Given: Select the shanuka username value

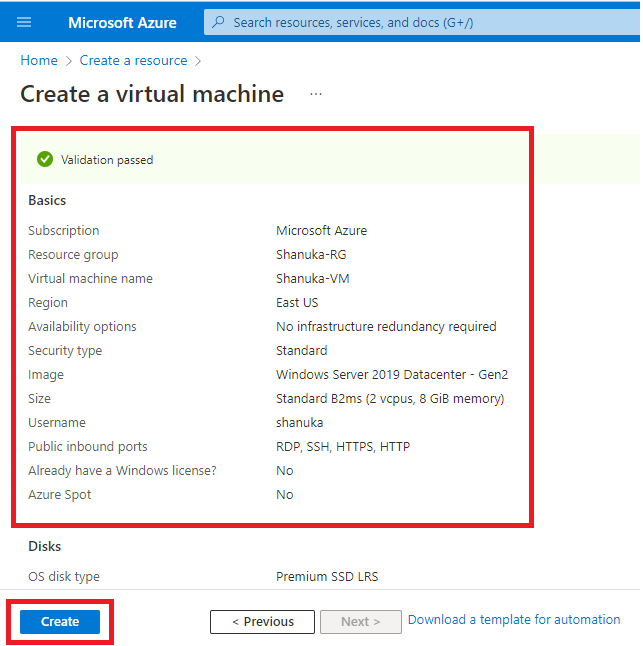Looking at the screenshot, I should pyautogui.click(x=299, y=423).
